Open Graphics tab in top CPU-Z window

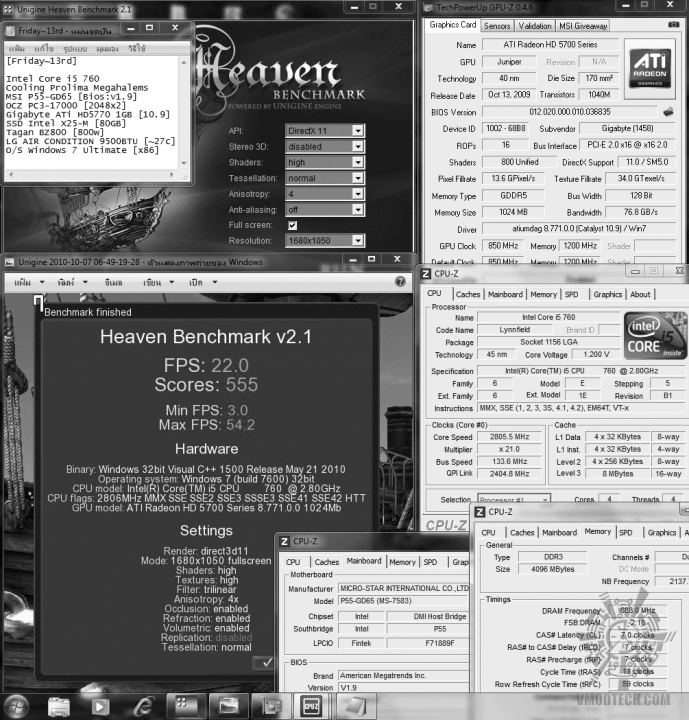pyautogui.click(x=607, y=294)
